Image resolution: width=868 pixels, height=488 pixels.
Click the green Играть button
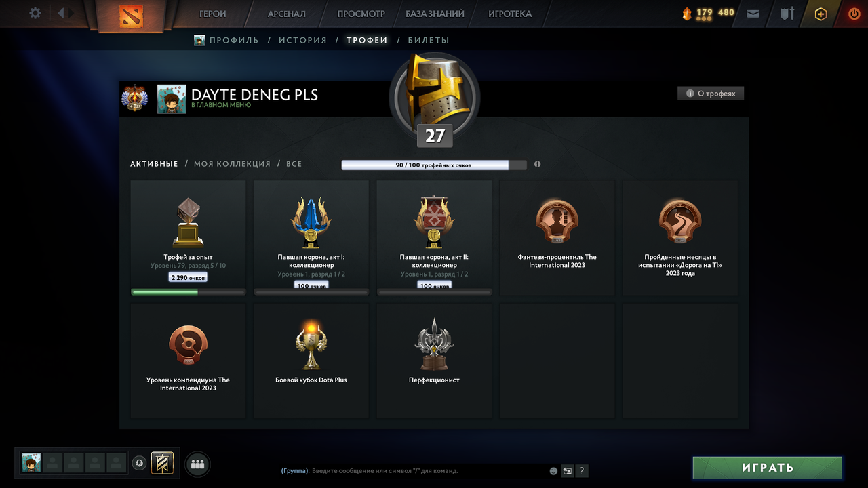[x=768, y=468]
